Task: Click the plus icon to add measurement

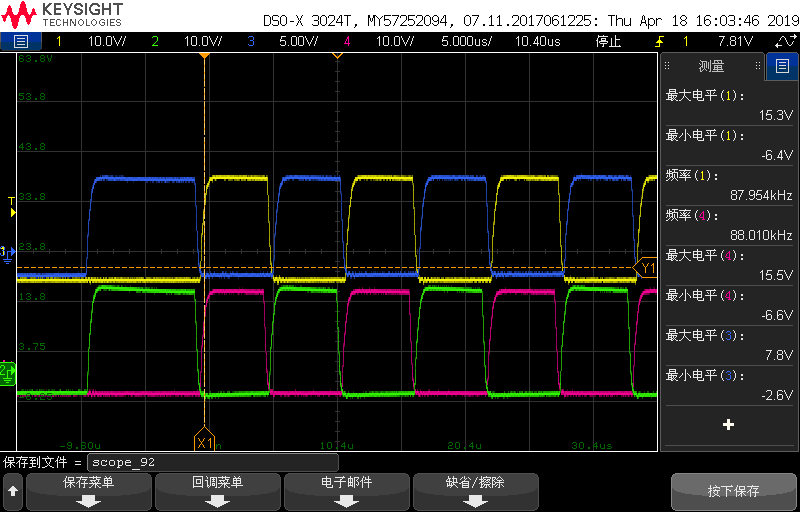Action: coord(729,424)
